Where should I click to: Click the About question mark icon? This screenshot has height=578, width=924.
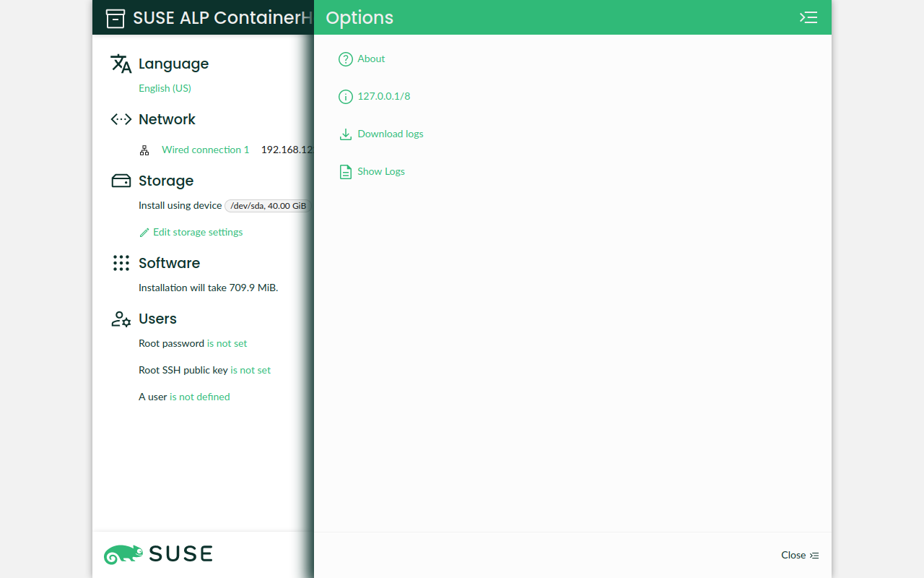point(345,59)
